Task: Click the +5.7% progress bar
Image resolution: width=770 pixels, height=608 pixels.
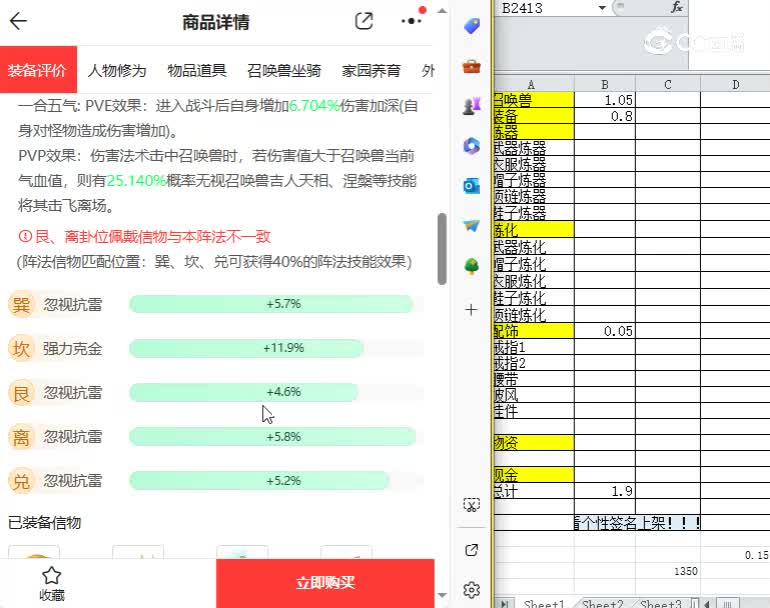Action: click(271, 304)
